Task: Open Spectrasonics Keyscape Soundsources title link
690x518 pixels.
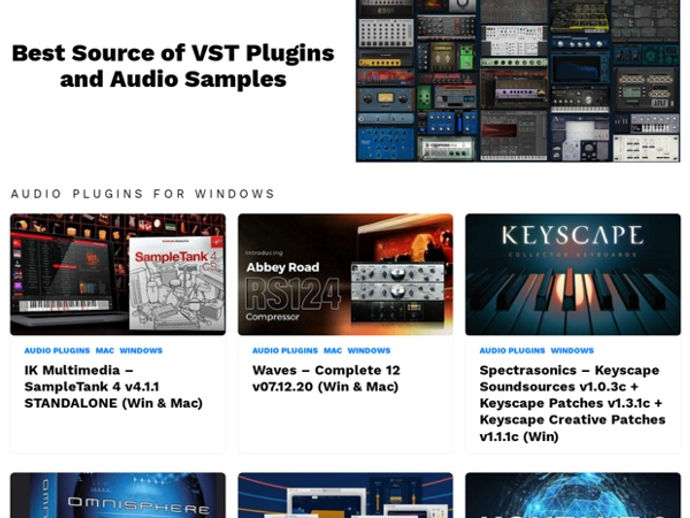Action: pyautogui.click(x=572, y=403)
